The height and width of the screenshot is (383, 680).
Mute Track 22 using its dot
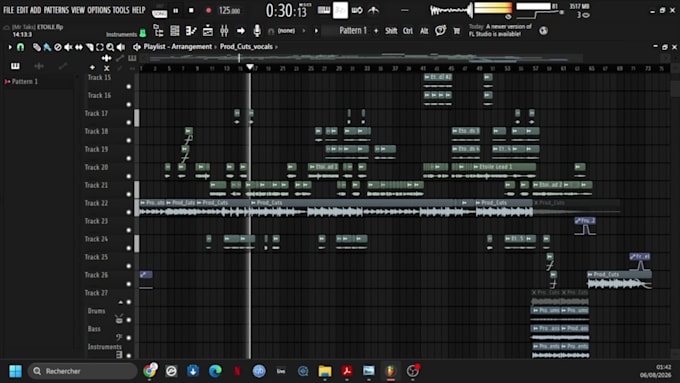tap(129, 212)
